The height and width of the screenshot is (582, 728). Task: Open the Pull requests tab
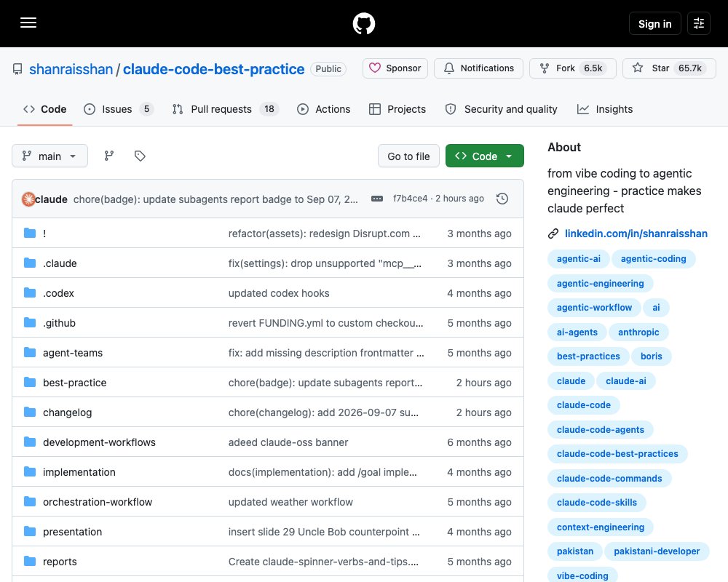(x=225, y=109)
